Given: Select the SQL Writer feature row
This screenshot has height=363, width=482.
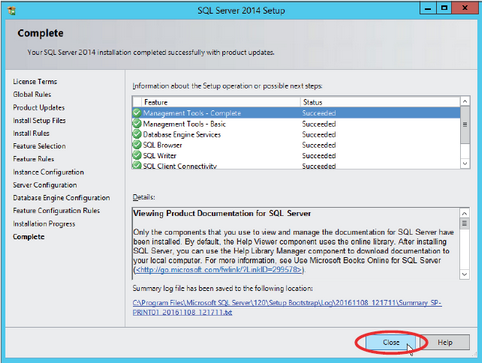Looking at the screenshot, I should click(x=296, y=155).
